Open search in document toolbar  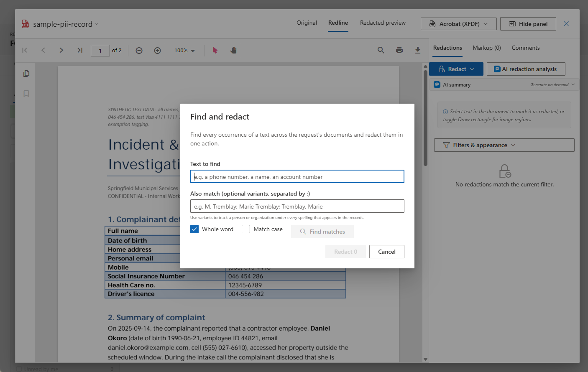(x=381, y=50)
